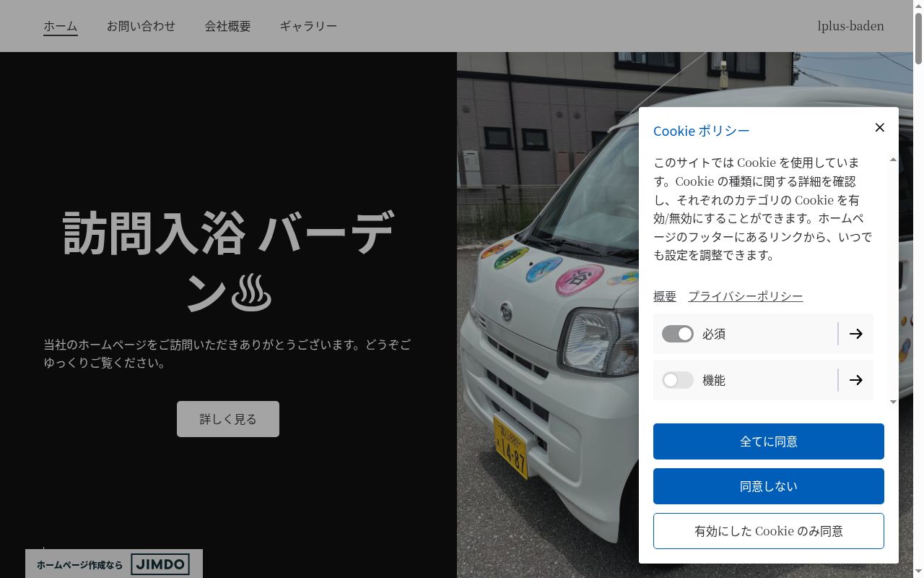Toggle the 必須 cookie switch

coord(678,334)
